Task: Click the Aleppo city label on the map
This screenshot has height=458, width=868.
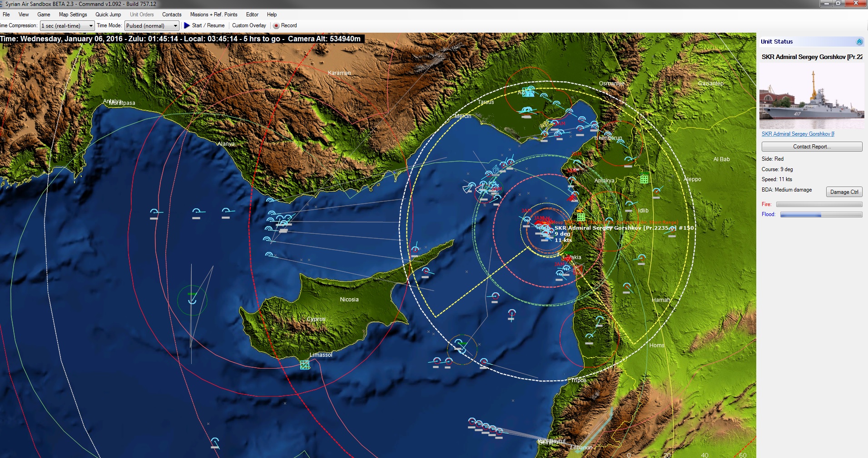Action: click(x=692, y=179)
